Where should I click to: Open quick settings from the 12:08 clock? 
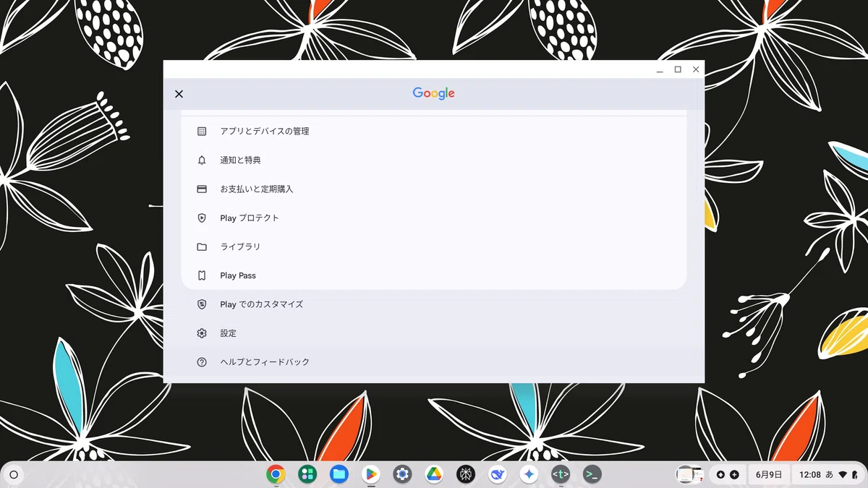pyautogui.click(x=810, y=475)
